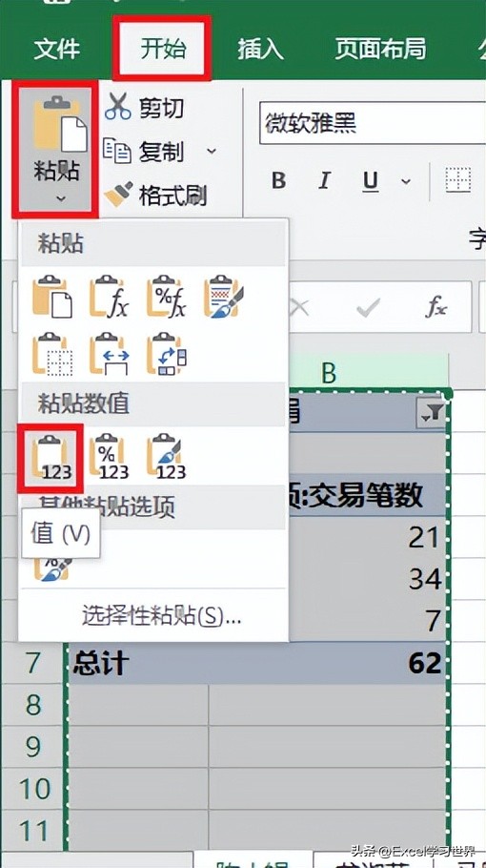Expand the Copy dropdown arrow
Viewport: 486px width, 868px height.
[x=212, y=151]
